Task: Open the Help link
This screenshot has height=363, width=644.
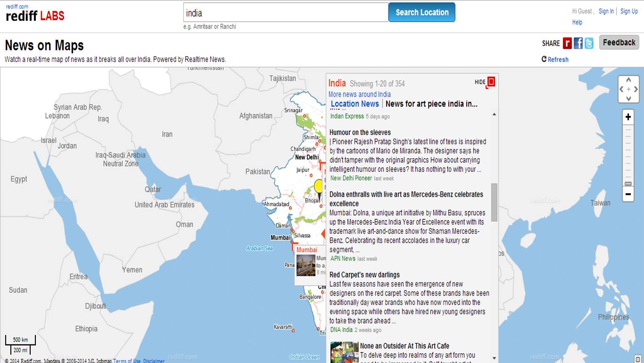Action: (577, 22)
